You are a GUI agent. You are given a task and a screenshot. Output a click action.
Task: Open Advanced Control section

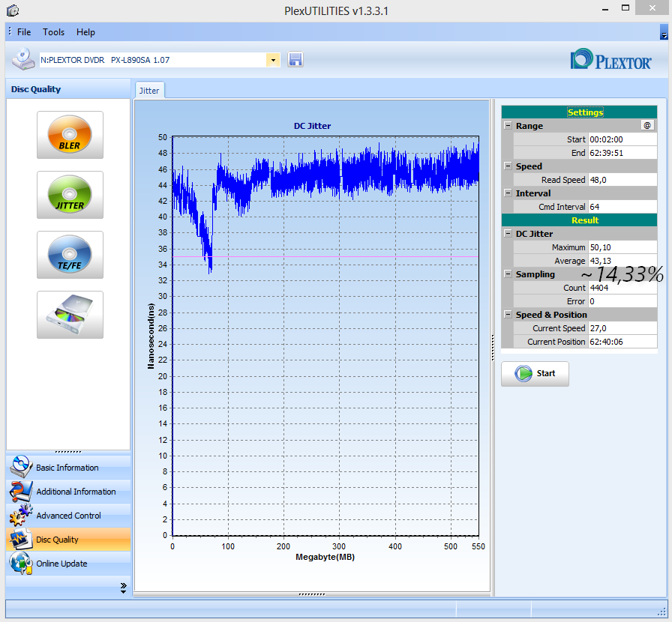click(68, 516)
